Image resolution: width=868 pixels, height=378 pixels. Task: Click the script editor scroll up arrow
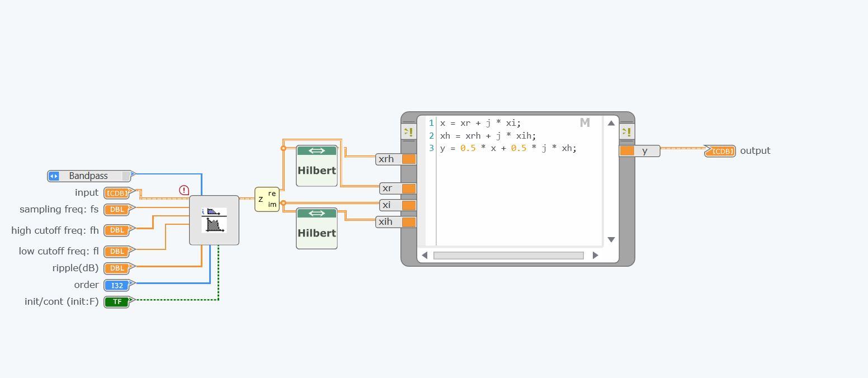tap(611, 123)
